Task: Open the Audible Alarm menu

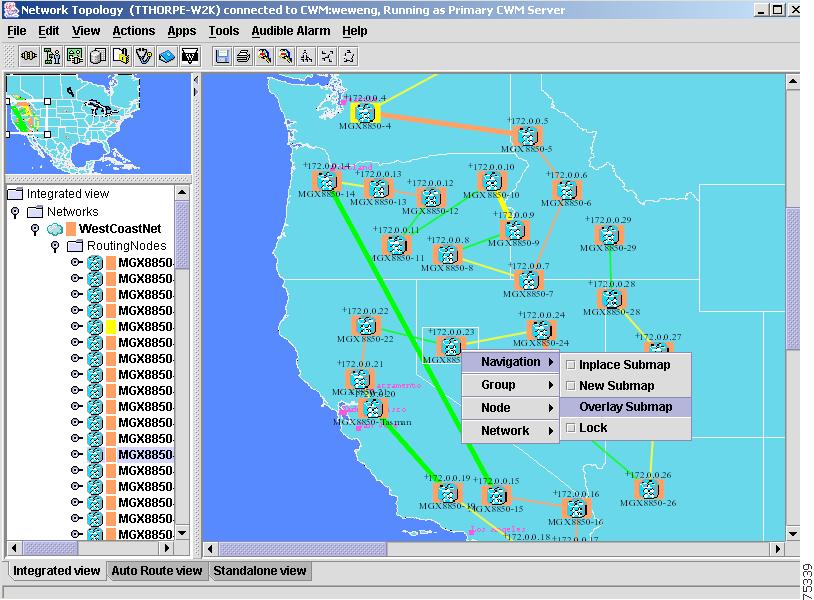Action: [291, 31]
